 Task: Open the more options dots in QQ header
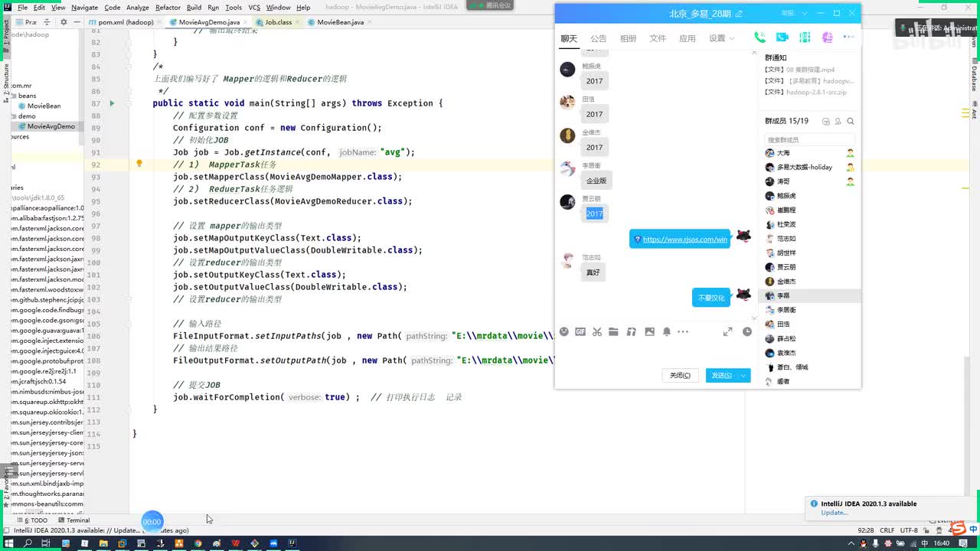pyautogui.click(x=848, y=37)
